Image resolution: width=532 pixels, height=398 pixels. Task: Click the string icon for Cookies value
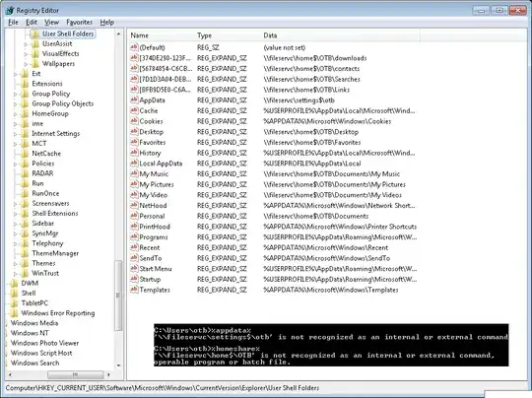point(134,121)
